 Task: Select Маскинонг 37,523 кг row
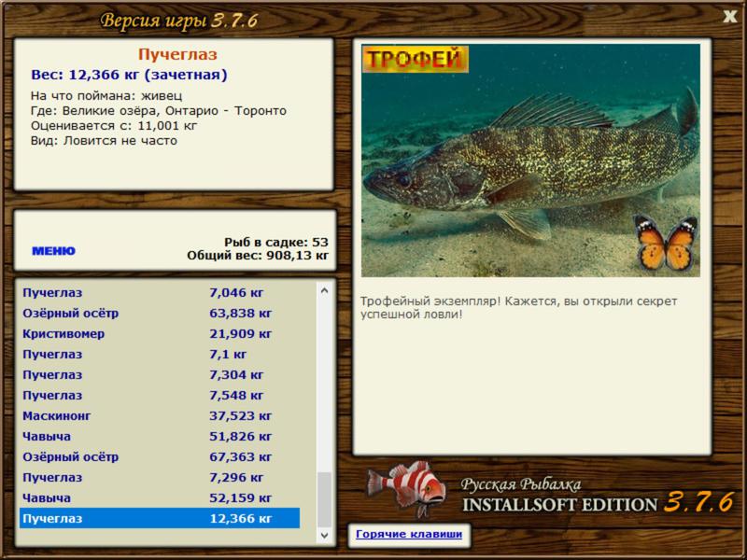tap(160, 415)
